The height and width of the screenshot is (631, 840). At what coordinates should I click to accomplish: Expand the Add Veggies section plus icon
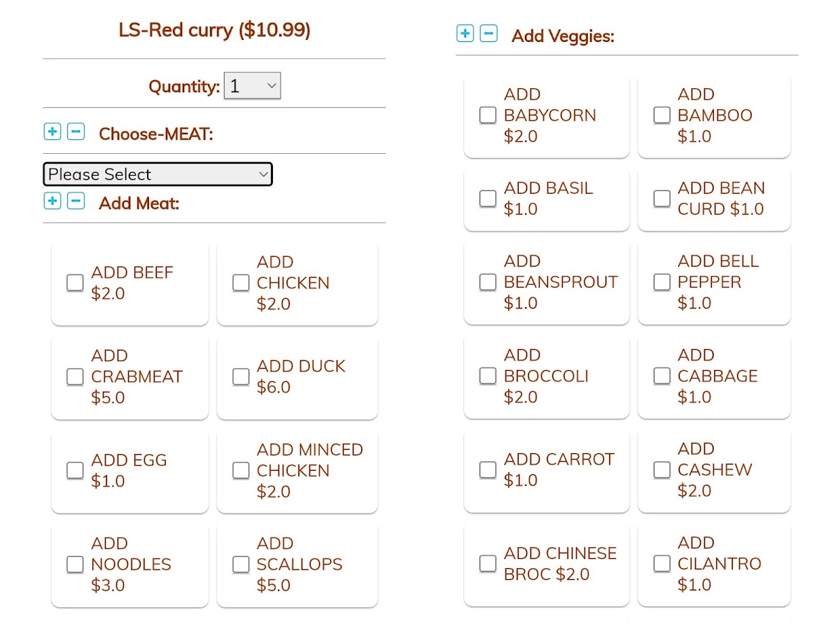pos(465,33)
